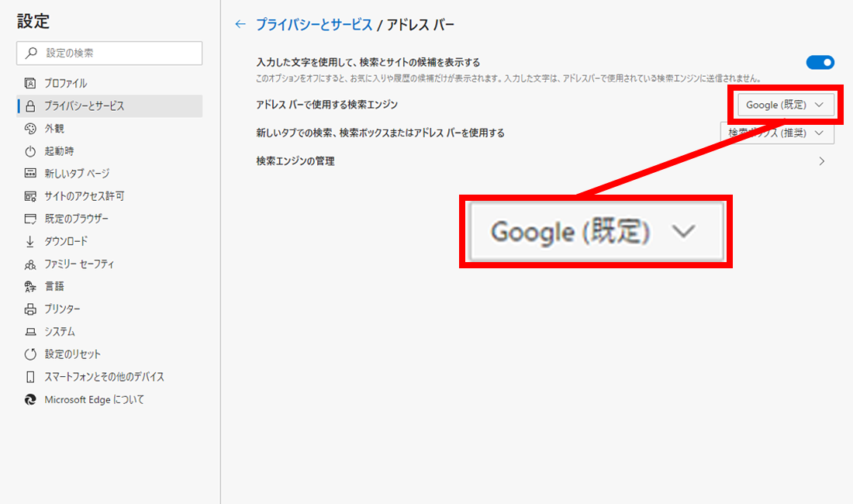853x504 pixels.
Task: Click the 設定 page title
Action: [x=33, y=21]
